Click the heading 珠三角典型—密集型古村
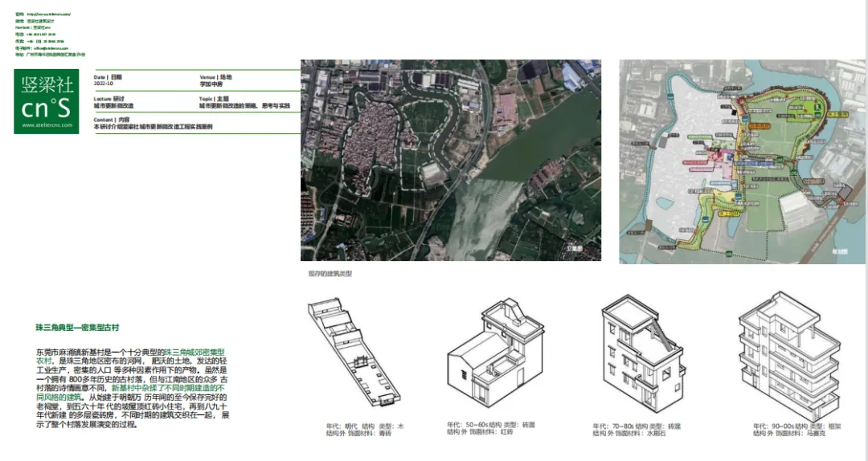Image resolution: width=868 pixels, height=461 pixels. point(77,328)
